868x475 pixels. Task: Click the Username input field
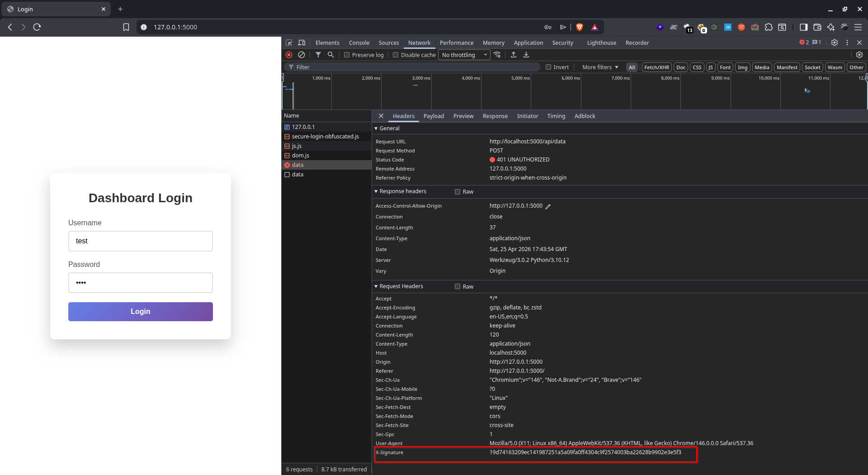(x=141, y=241)
